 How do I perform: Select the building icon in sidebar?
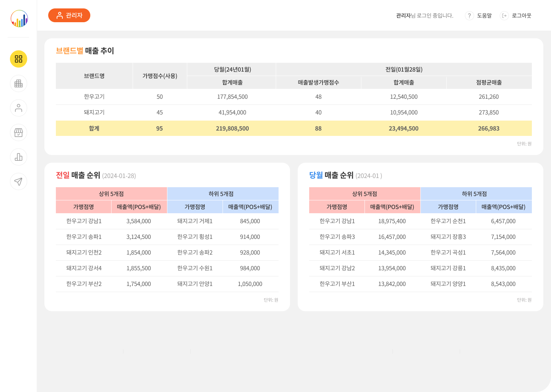pos(18,83)
